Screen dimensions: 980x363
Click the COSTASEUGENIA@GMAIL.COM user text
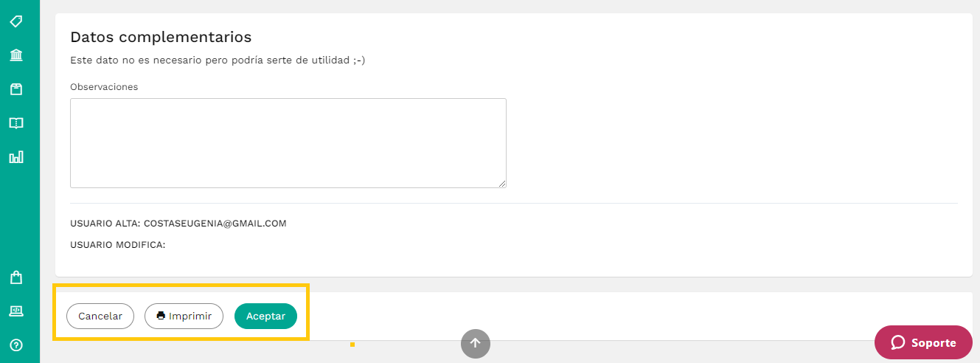(x=215, y=224)
